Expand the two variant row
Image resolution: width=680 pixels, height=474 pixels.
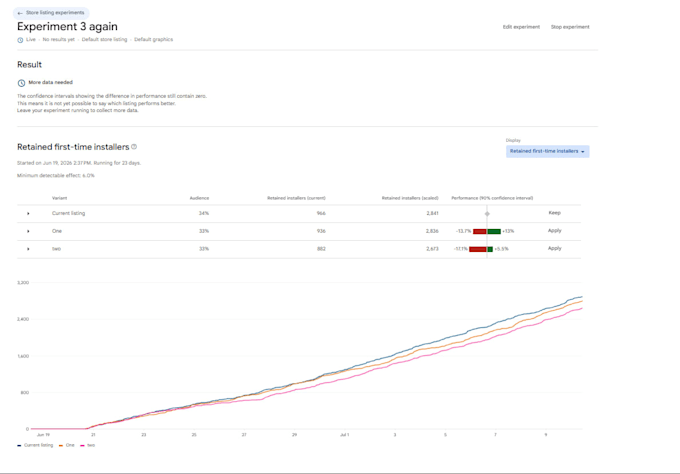pos(28,249)
